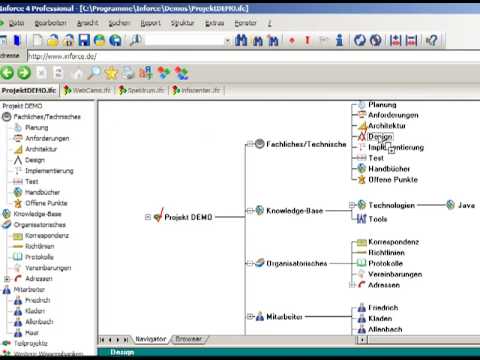Click the Kladen node in mind map

[x=380, y=318]
